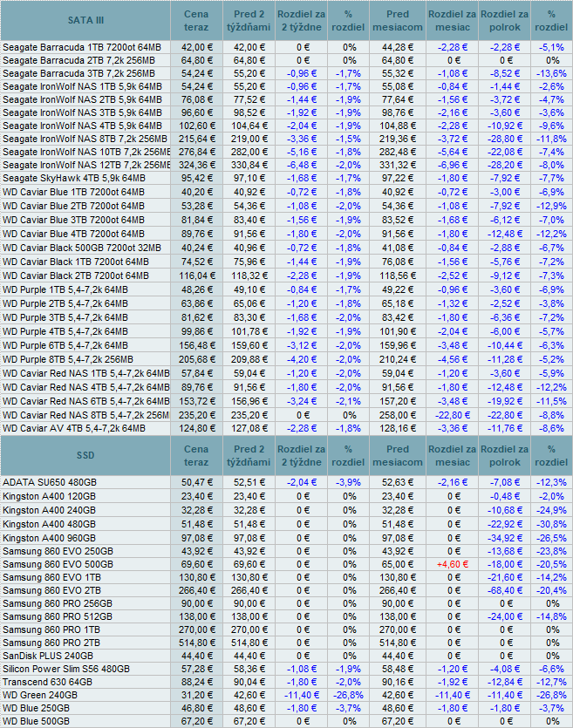This screenshot has height=728, width=573.
Task: Click 'Pred mesiacom' header in SATA III table
Action: [398, 20]
